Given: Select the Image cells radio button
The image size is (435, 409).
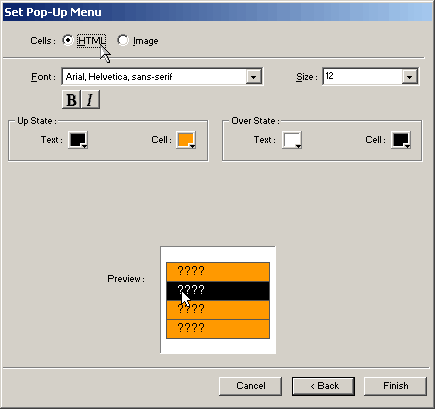Looking at the screenshot, I should [x=123, y=40].
